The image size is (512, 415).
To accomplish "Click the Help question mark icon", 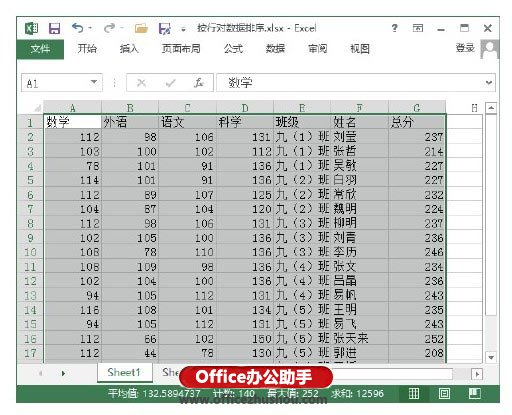I will (x=394, y=28).
